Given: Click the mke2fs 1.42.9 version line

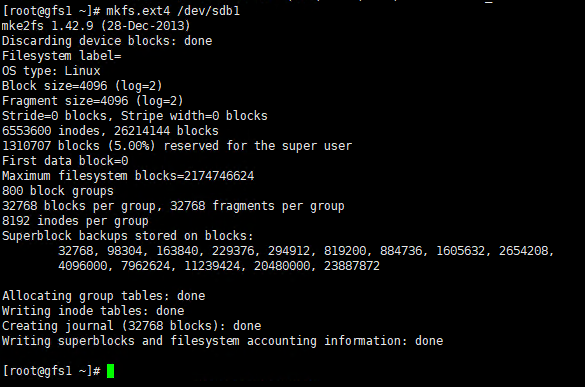Looking at the screenshot, I should click(x=96, y=26).
